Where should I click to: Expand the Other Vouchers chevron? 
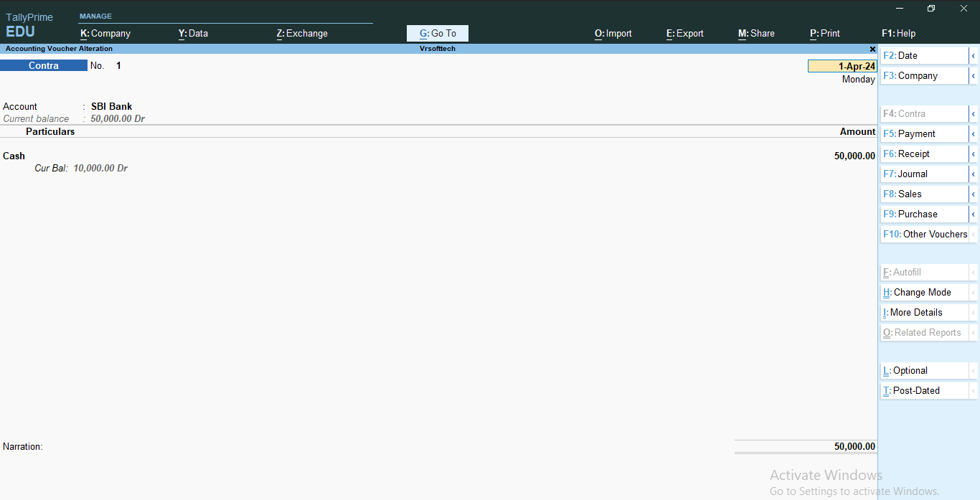coord(974,234)
